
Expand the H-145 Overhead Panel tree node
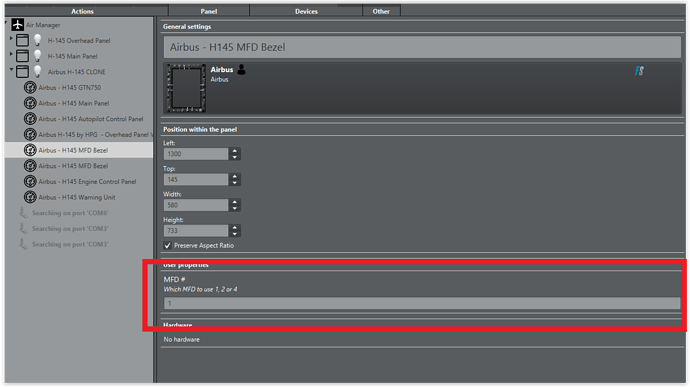point(11,39)
